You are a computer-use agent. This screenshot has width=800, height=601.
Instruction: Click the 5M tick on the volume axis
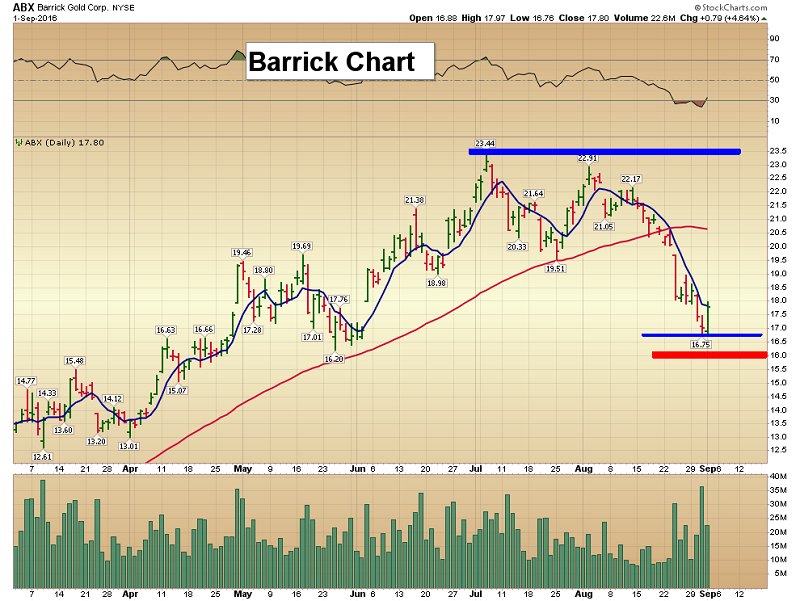780,573
